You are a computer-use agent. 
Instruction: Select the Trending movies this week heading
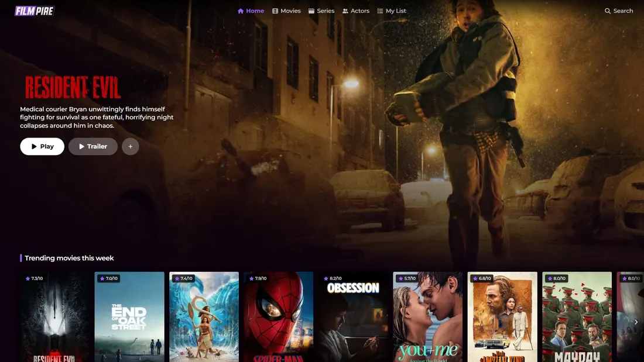pyautogui.click(x=69, y=258)
